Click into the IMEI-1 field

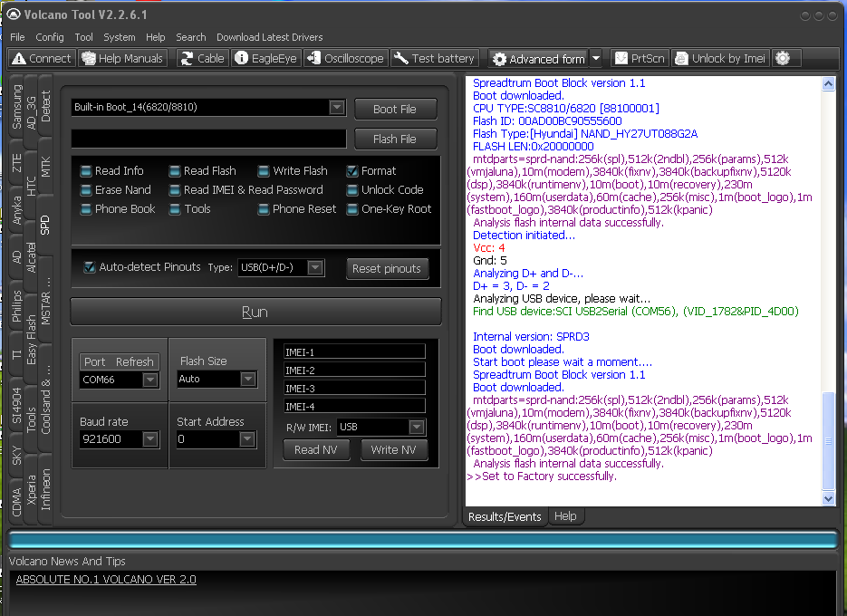354,352
